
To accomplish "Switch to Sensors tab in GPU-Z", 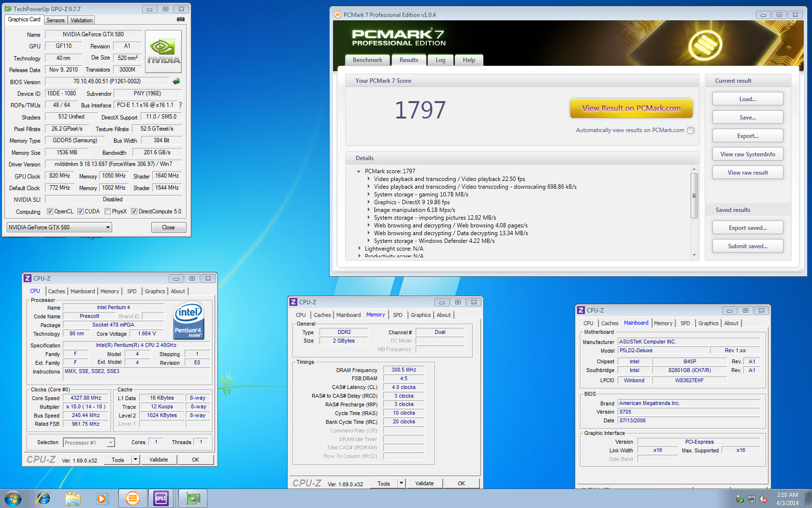I will coord(55,20).
